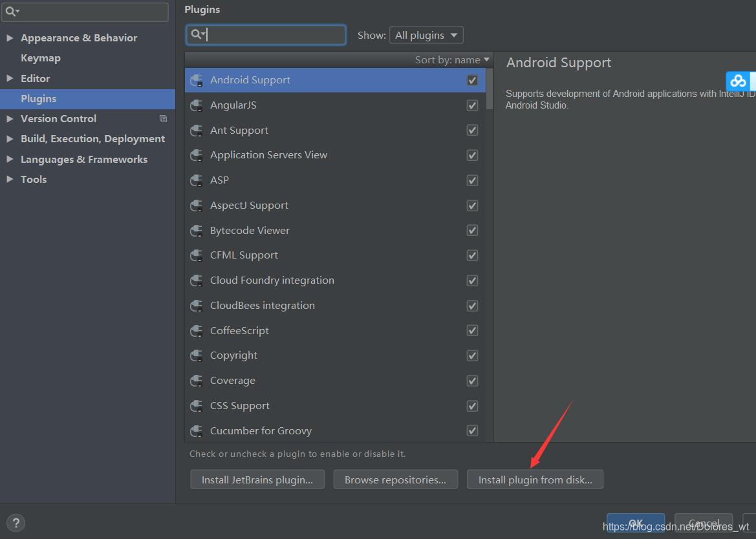Select Plugins in settings tree

pyautogui.click(x=39, y=98)
